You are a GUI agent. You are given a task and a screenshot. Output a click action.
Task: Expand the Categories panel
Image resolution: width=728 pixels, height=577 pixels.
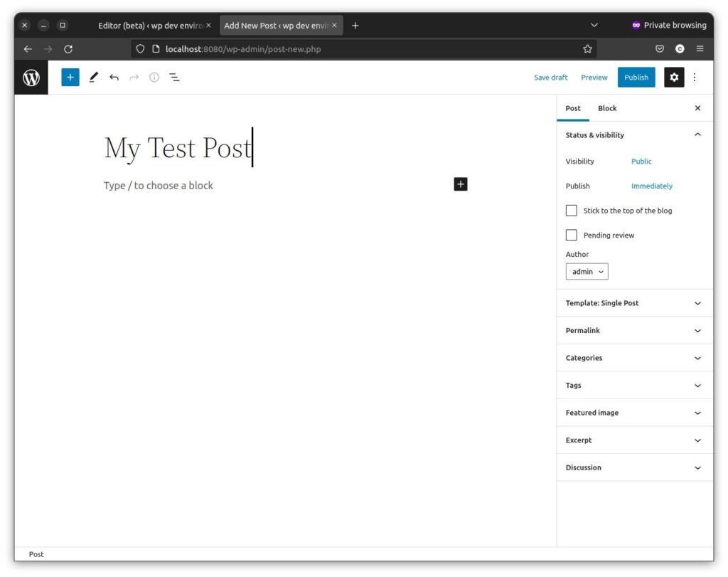[634, 358]
